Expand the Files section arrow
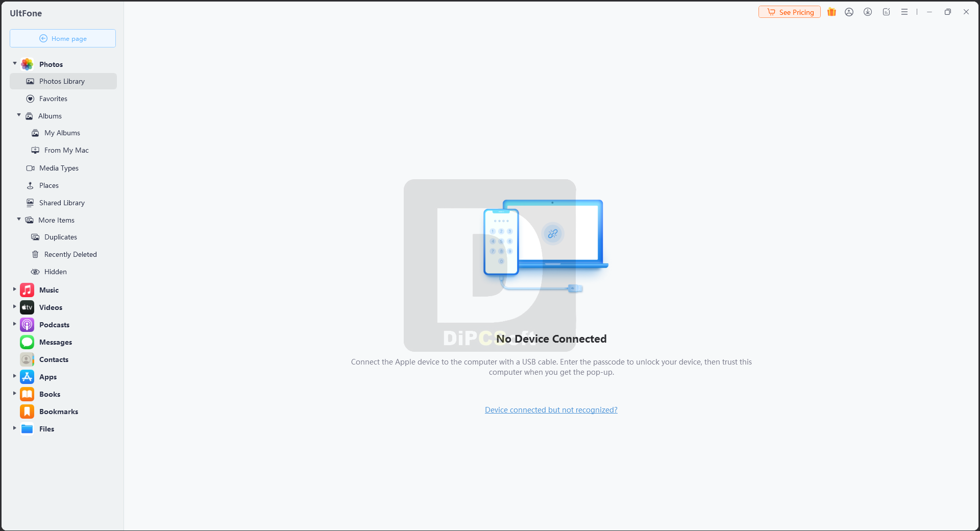Screen dimensions: 980x531 click(x=14, y=428)
